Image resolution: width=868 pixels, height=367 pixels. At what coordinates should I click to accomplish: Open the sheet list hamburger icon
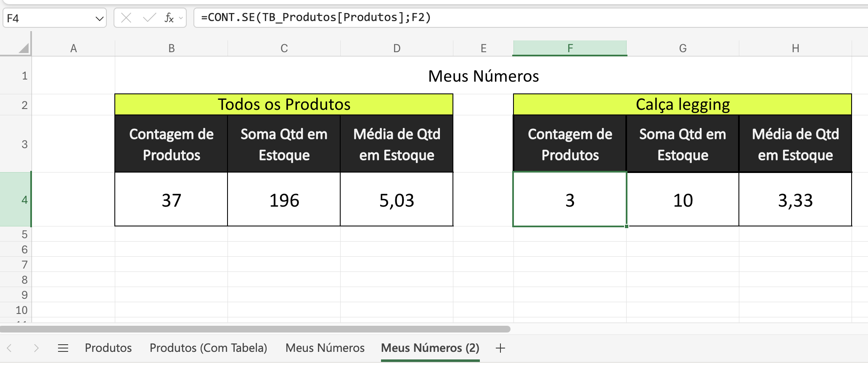tap(63, 348)
